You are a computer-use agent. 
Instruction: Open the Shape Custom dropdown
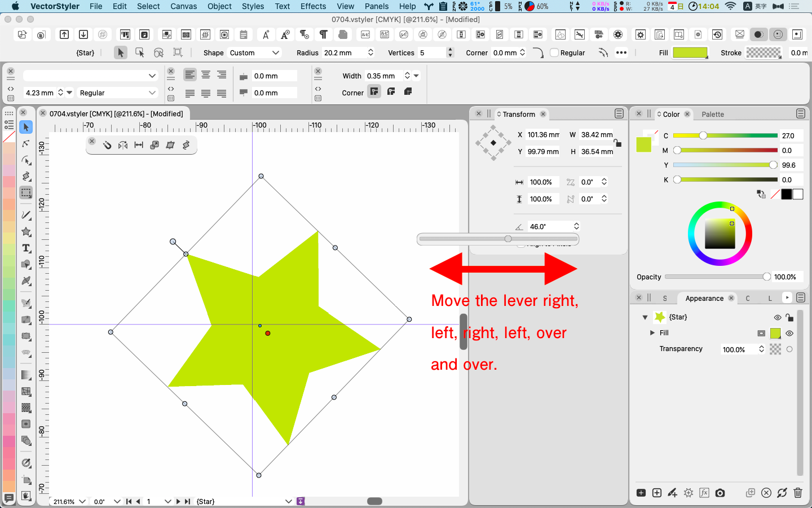(x=254, y=52)
